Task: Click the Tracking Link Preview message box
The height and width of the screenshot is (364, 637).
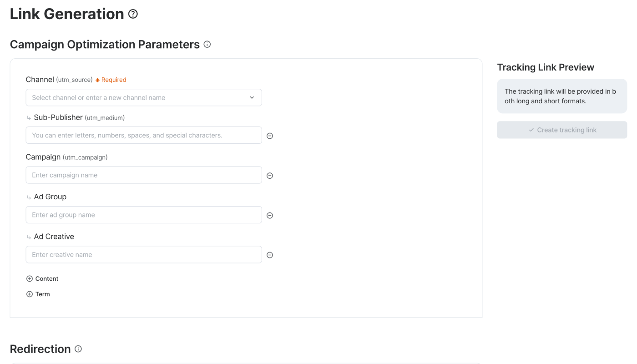Action: 562,96
